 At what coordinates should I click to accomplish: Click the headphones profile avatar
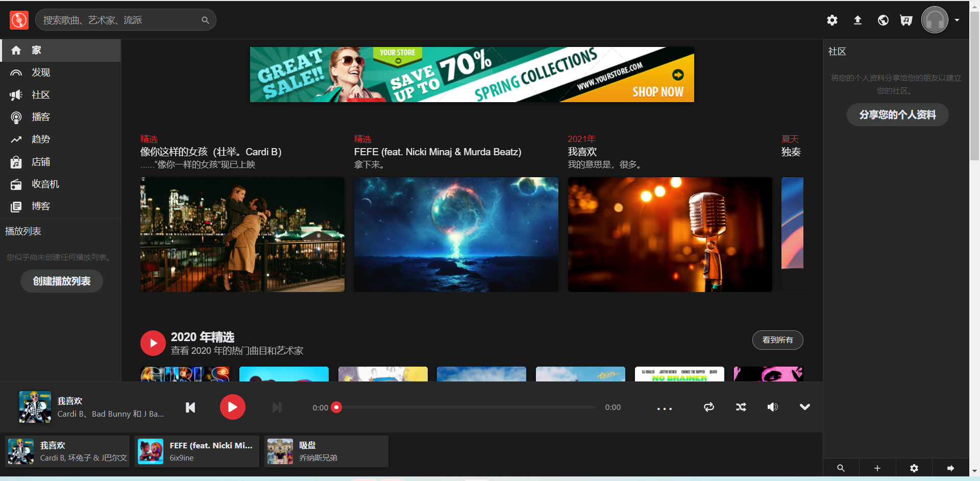pos(935,20)
